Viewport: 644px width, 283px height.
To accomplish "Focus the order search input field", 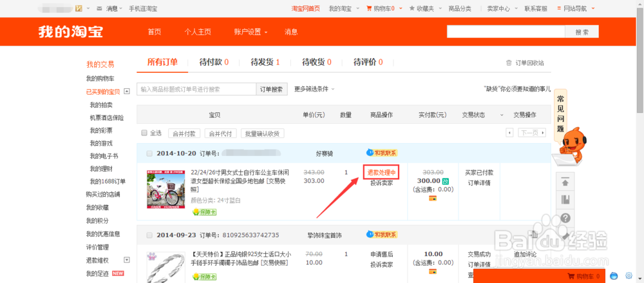I will click(x=196, y=89).
